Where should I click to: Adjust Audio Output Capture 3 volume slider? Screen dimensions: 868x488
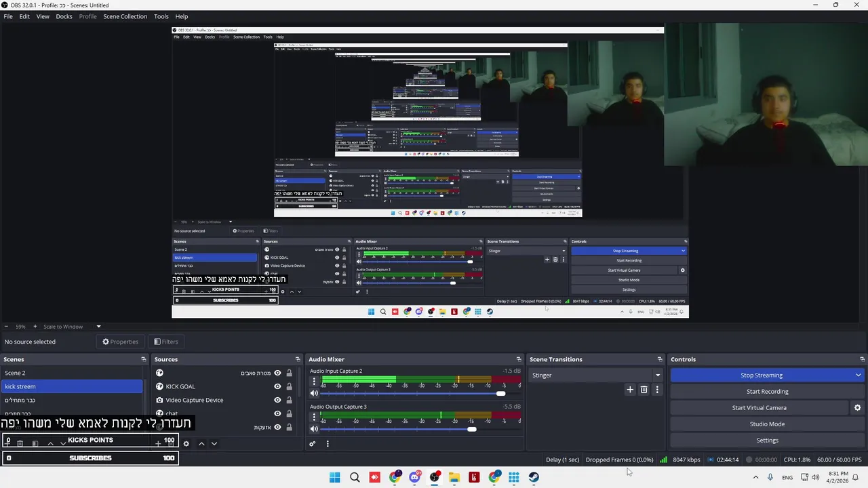pos(471,429)
